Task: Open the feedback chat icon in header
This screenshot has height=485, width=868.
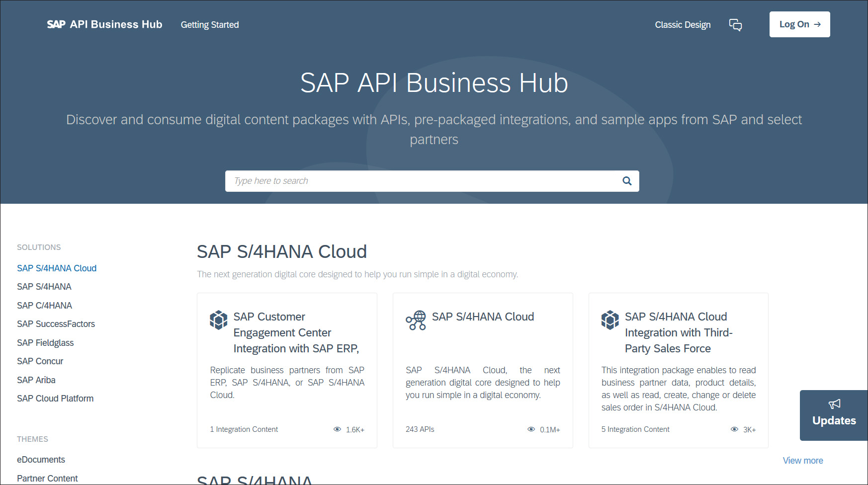Action: tap(735, 25)
